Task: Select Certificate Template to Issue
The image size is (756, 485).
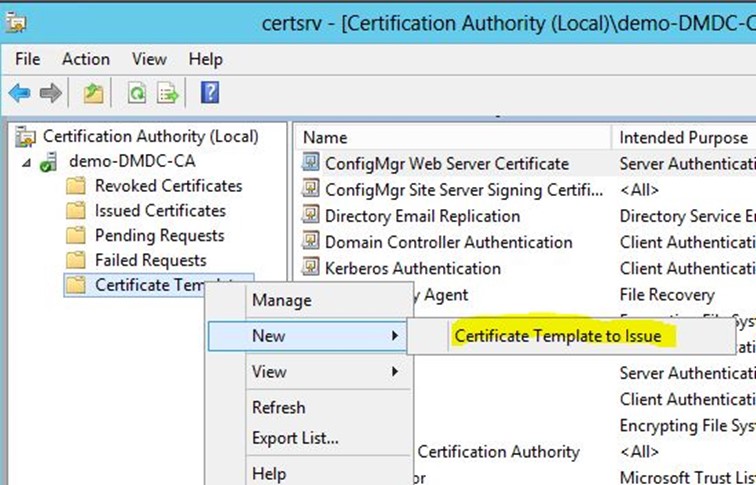Action: (x=558, y=336)
